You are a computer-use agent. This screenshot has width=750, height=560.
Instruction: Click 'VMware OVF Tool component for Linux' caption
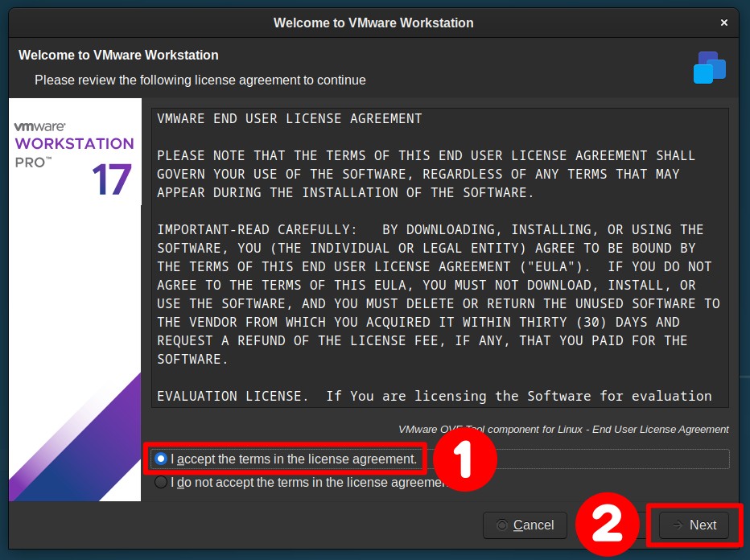point(563,430)
